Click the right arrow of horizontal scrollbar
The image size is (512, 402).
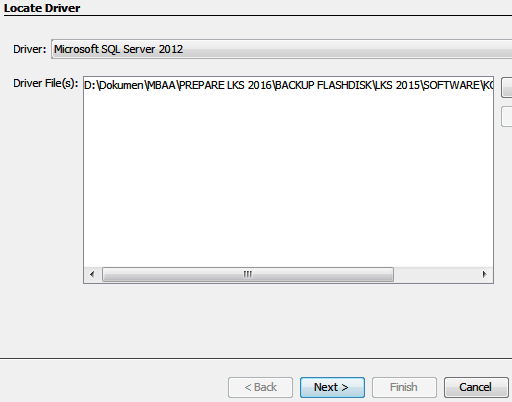tap(484, 274)
